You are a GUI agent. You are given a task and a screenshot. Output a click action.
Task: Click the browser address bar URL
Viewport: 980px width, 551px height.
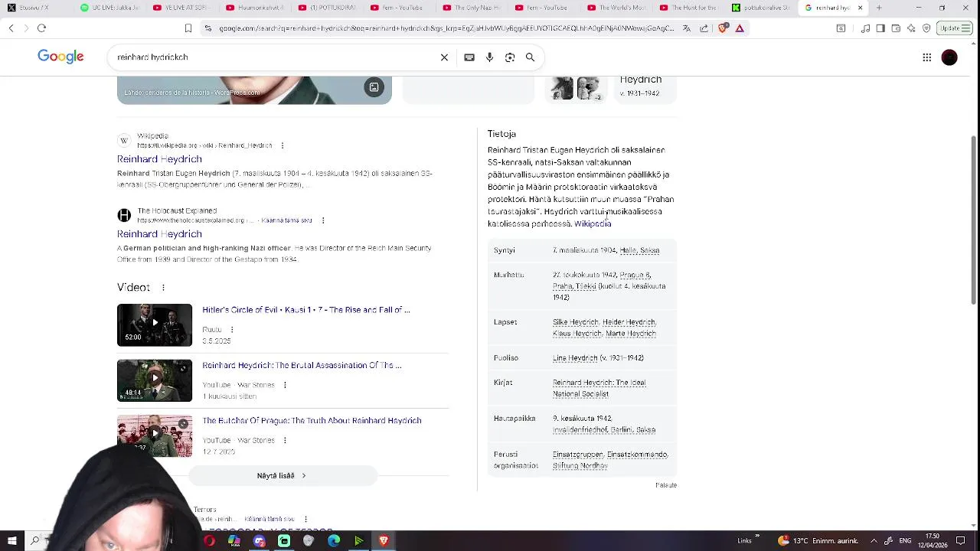point(446,28)
